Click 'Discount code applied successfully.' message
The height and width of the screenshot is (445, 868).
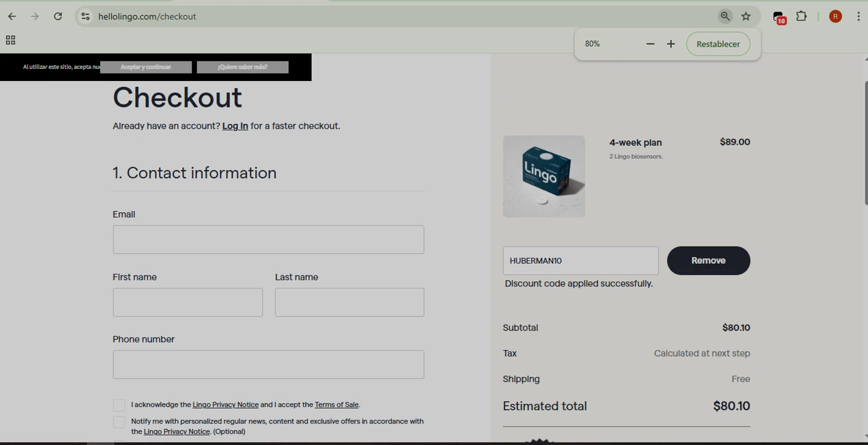579,284
